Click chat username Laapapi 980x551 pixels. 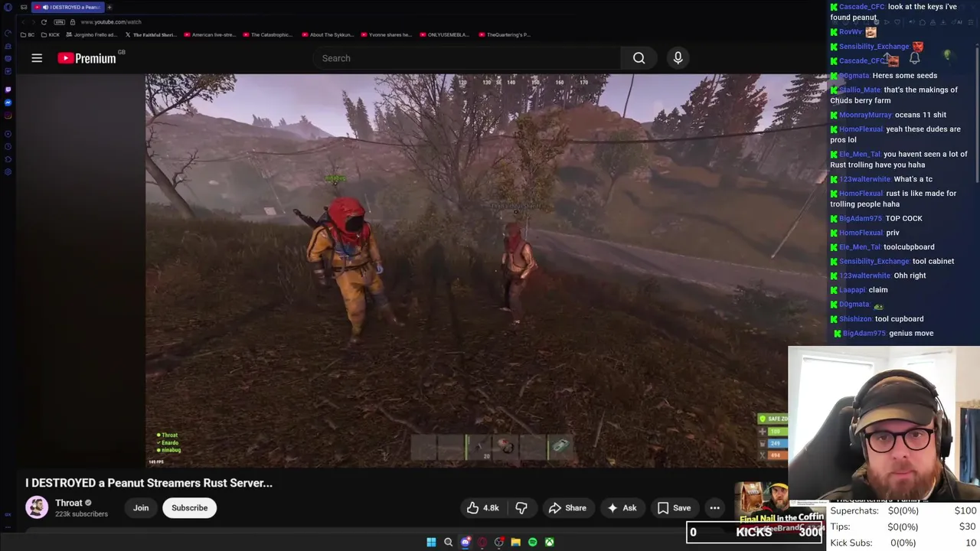(852, 290)
